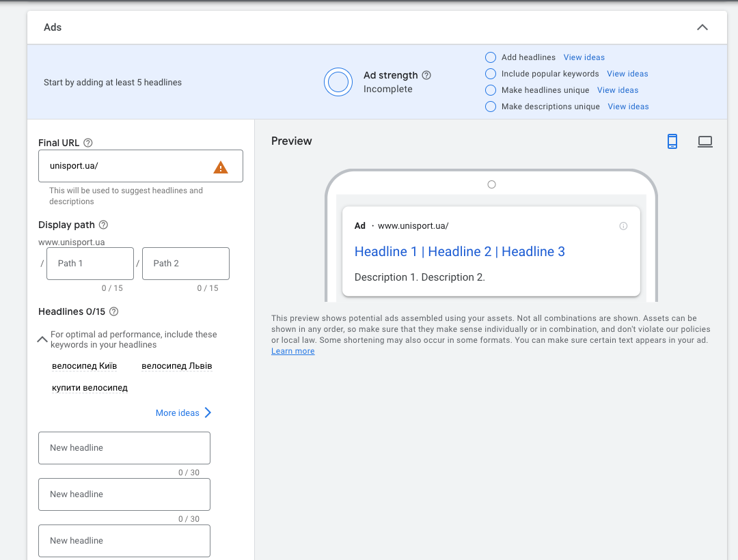The width and height of the screenshot is (738, 560).
Task: Collapse the Ads section
Action: point(702,27)
